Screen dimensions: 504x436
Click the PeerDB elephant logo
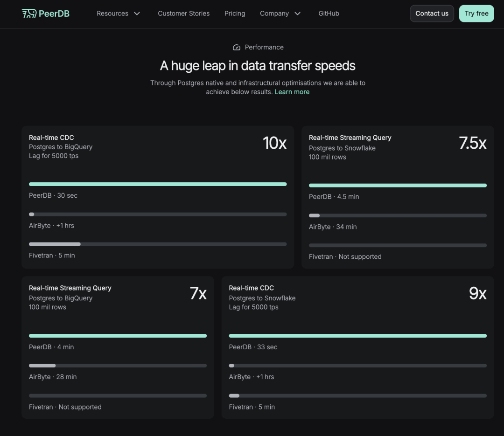tap(29, 14)
